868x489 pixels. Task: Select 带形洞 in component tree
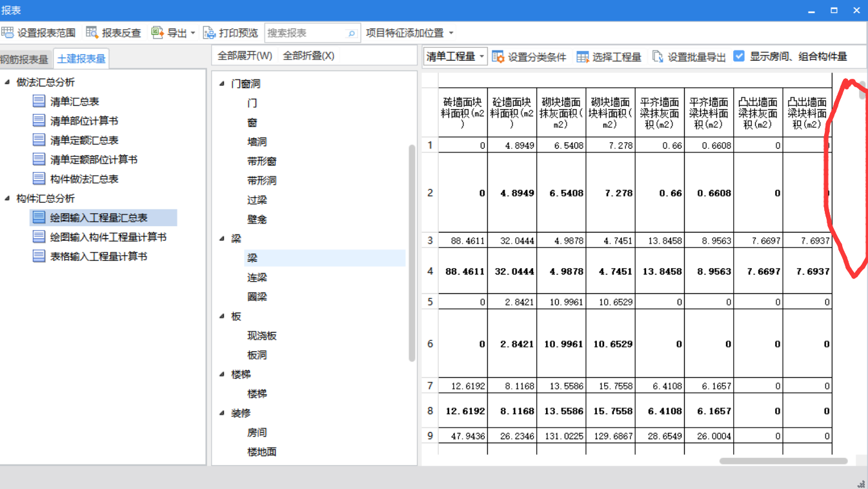(x=261, y=180)
